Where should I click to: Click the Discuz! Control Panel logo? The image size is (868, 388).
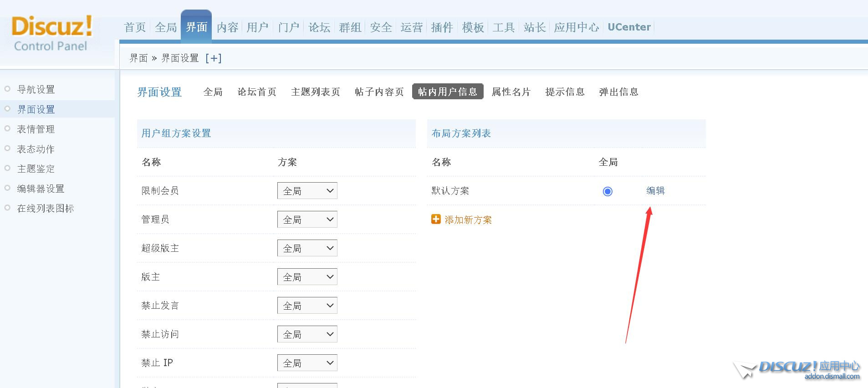point(51,34)
